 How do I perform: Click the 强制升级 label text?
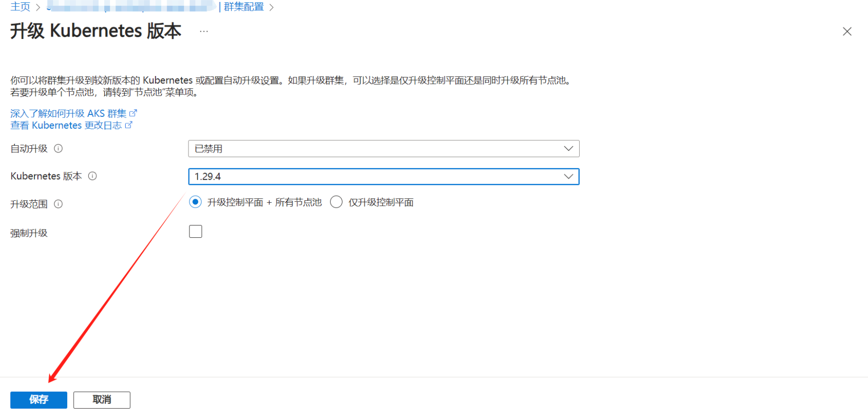(x=29, y=233)
